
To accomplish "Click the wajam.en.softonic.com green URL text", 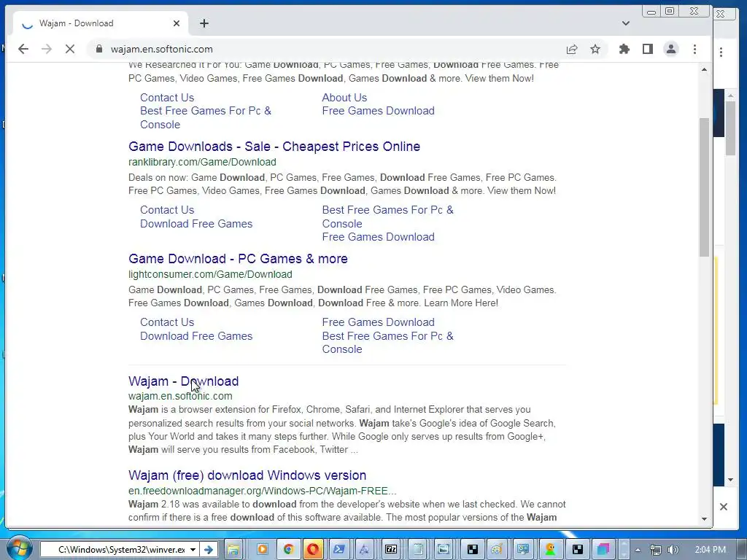I will pyautogui.click(x=180, y=396).
